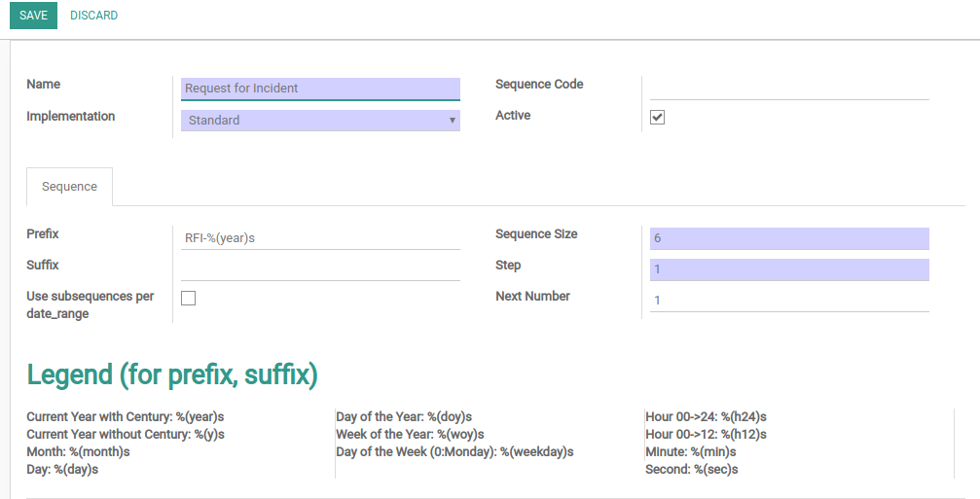Discard changes with the DISCARD link
The width and height of the screenshot is (980, 499).
(93, 16)
